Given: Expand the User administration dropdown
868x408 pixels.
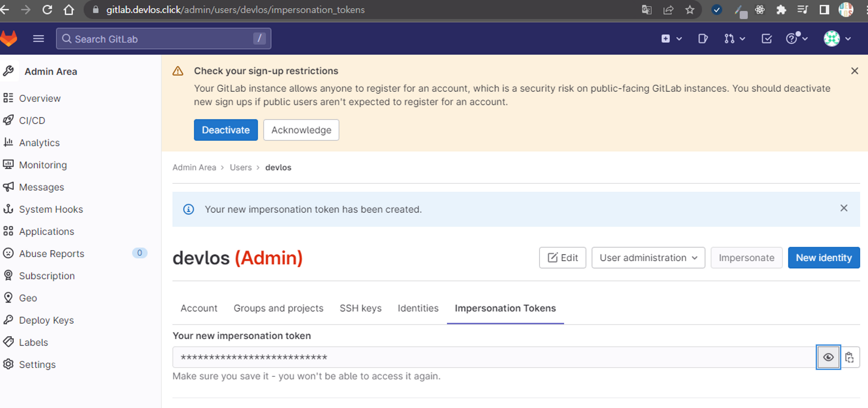Looking at the screenshot, I should (648, 258).
